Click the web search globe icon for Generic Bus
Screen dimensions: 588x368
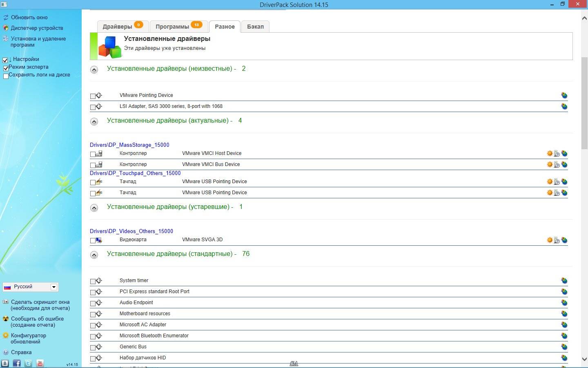coord(564,347)
